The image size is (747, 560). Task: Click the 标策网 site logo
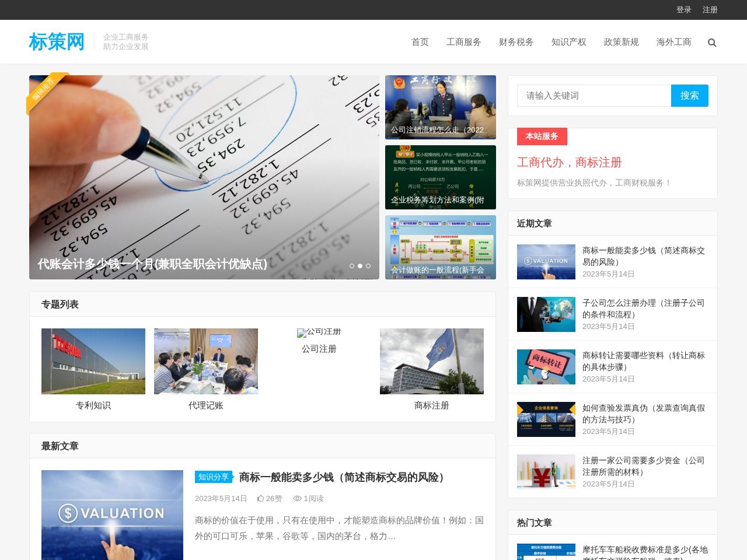pyautogui.click(x=57, y=42)
